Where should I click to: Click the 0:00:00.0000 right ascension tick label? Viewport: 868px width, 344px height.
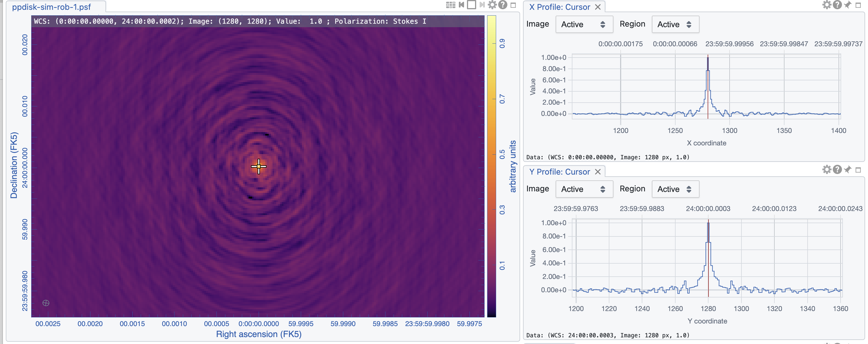tap(259, 324)
